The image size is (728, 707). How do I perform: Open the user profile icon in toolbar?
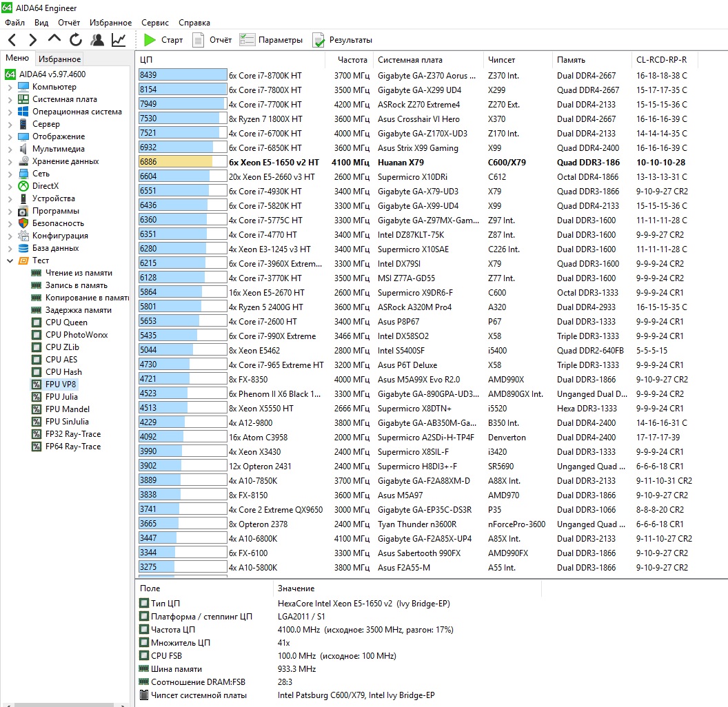tap(97, 40)
